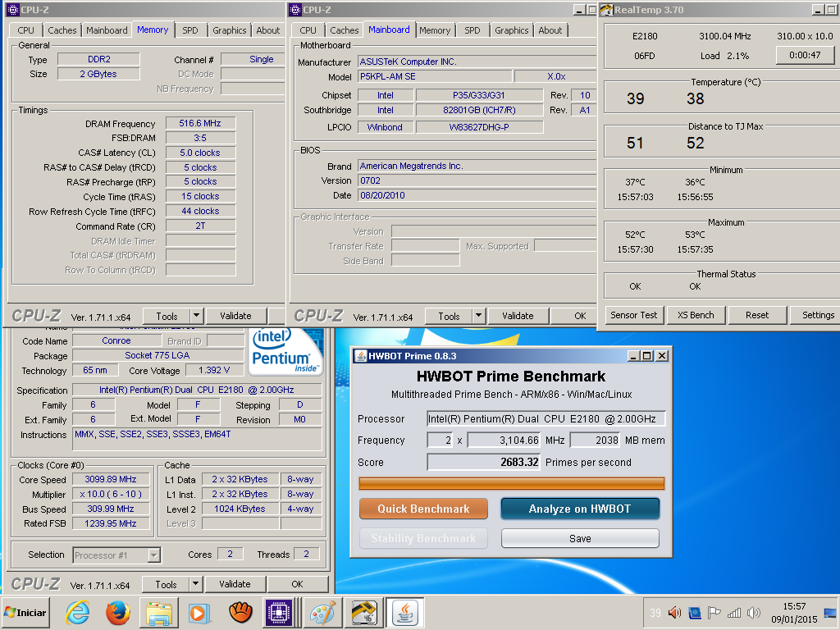
Task: Open About tab in Memory CPU-Z window
Action: (x=268, y=30)
